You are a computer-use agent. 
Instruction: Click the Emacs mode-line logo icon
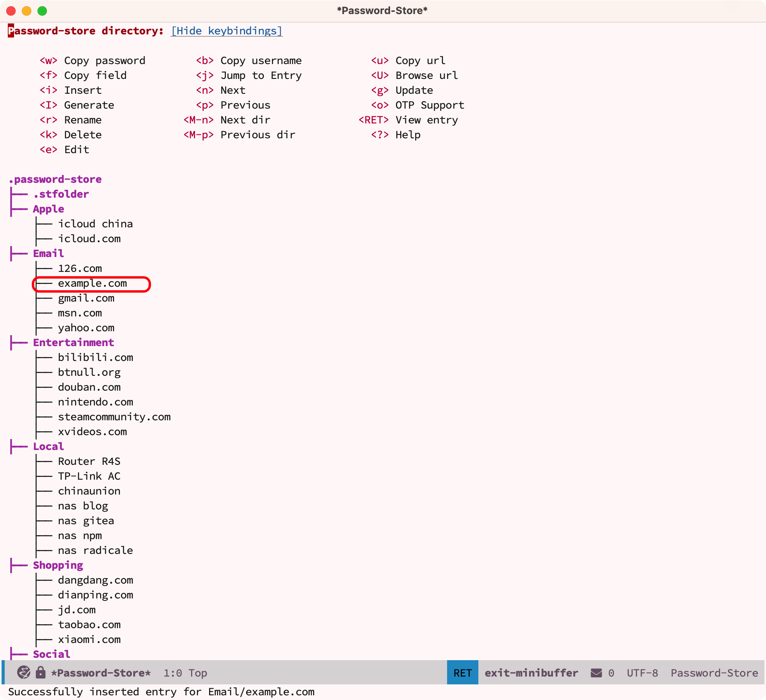(x=24, y=672)
